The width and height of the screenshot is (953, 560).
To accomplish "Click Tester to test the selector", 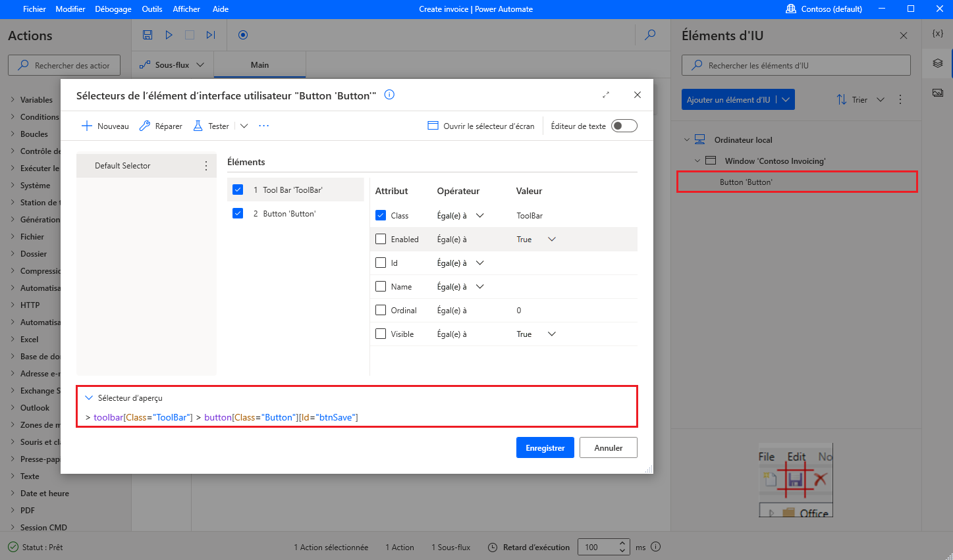I will point(211,126).
